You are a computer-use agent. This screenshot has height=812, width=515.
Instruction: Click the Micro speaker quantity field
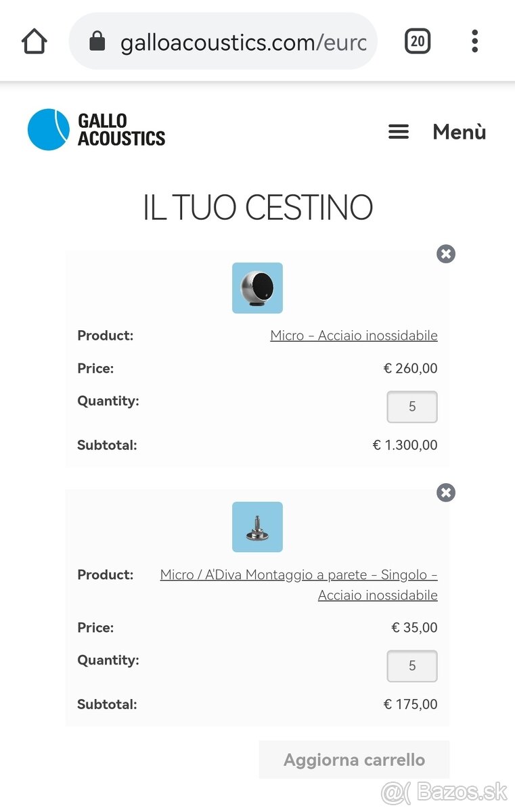pyautogui.click(x=411, y=407)
